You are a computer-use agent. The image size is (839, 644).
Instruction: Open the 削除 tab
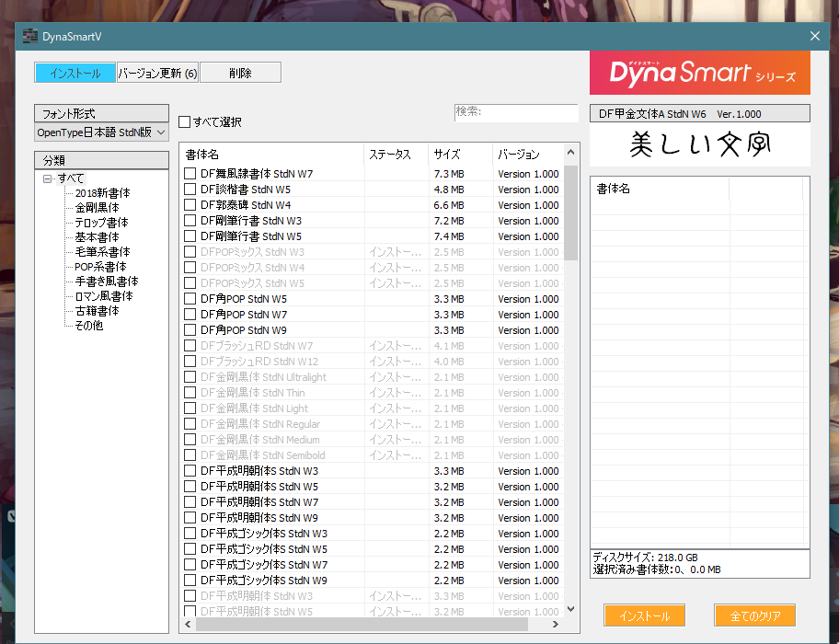(x=240, y=73)
